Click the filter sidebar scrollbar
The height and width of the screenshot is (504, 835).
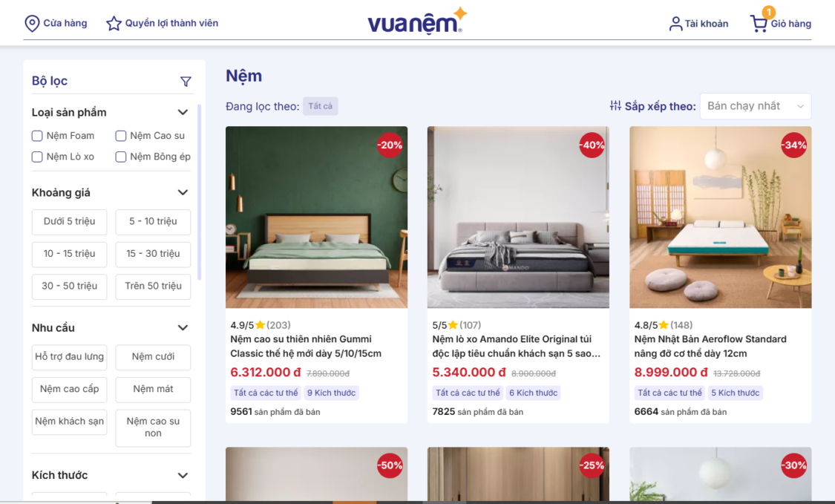(x=199, y=192)
